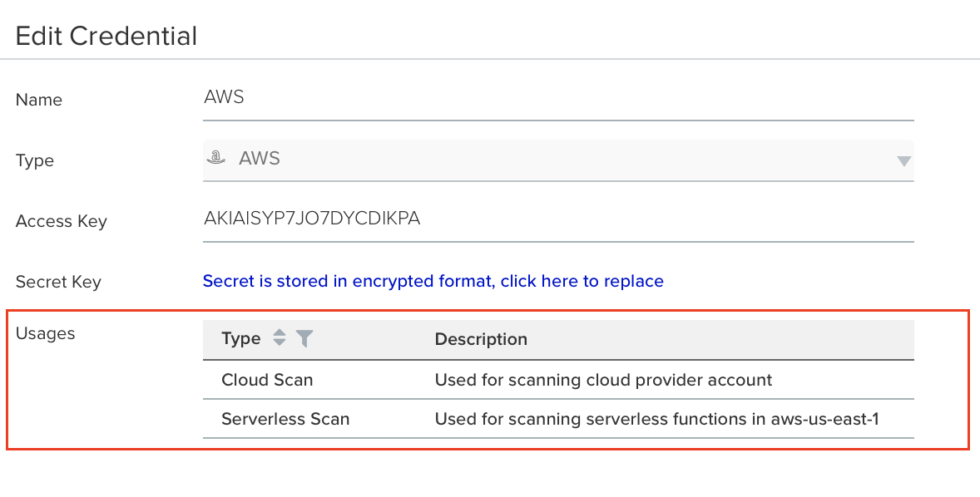This screenshot has width=980, height=497.
Task: Select the Serverless Scan usage row
Action: coord(558,418)
